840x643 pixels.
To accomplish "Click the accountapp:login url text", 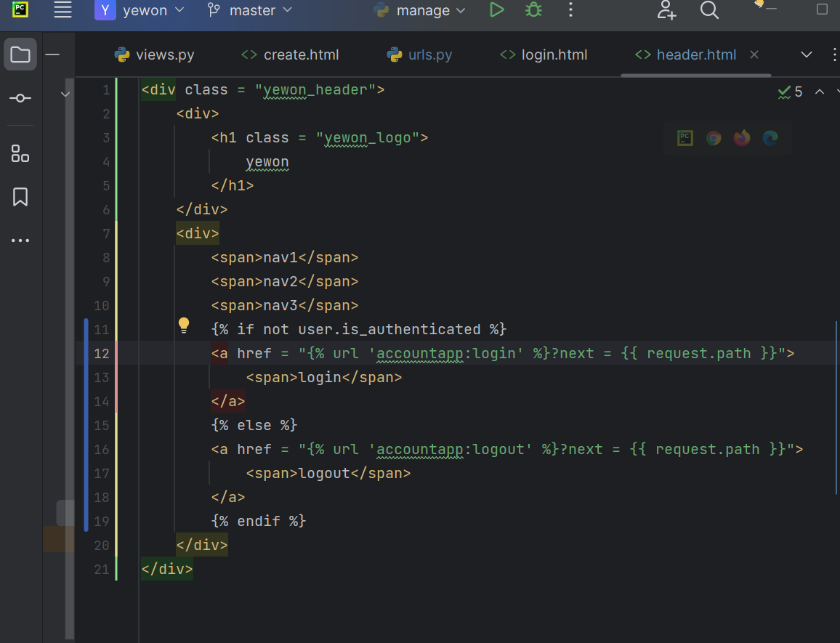I will click(445, 354).
